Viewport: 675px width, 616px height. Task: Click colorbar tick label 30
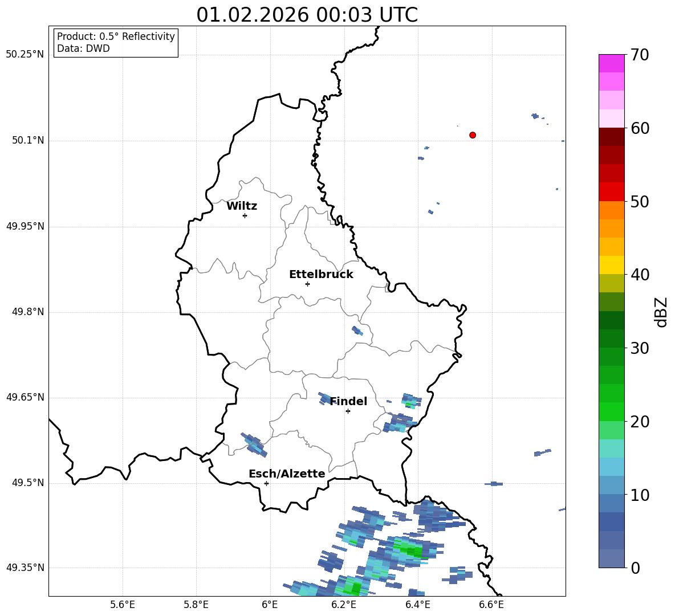point(639,348)
